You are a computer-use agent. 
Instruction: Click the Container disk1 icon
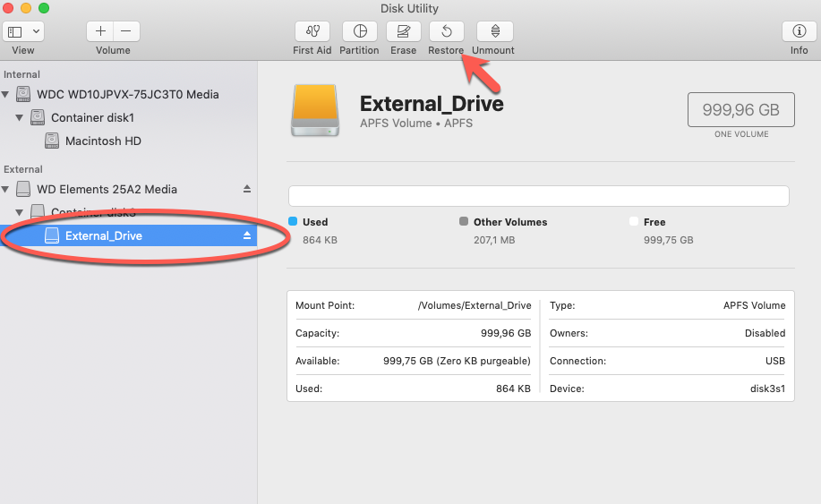(38, 117)
